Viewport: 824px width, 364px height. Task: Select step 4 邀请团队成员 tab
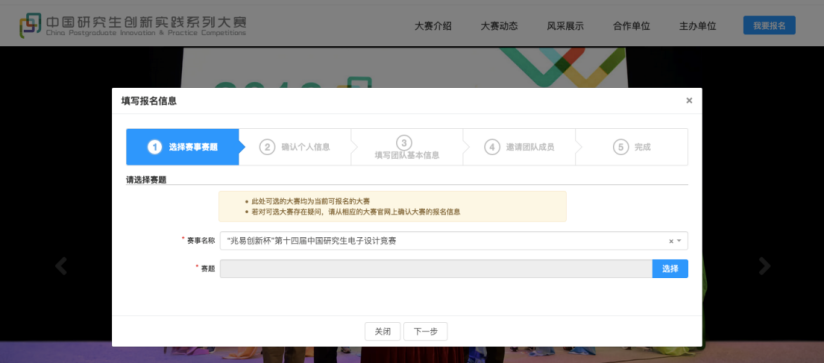coord(519,147)
